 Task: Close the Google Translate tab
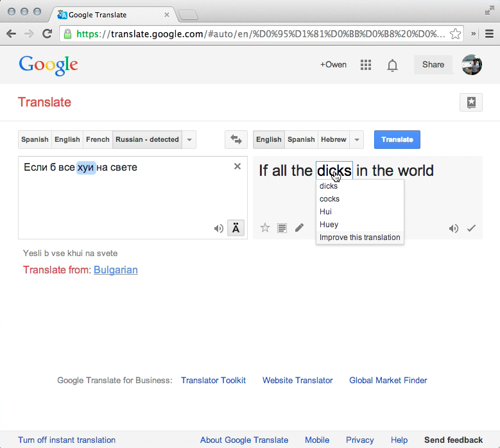coord(166,15)
